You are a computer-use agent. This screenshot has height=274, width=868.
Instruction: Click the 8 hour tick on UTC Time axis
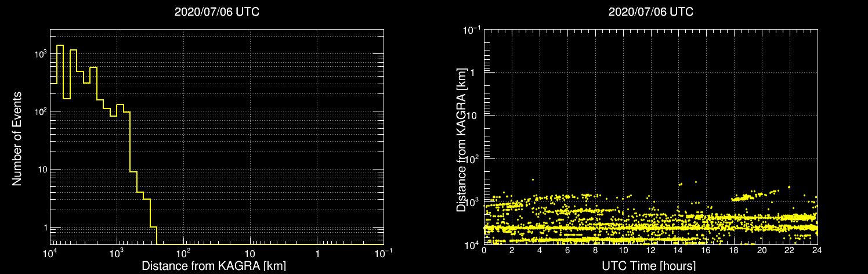[595, 250]
